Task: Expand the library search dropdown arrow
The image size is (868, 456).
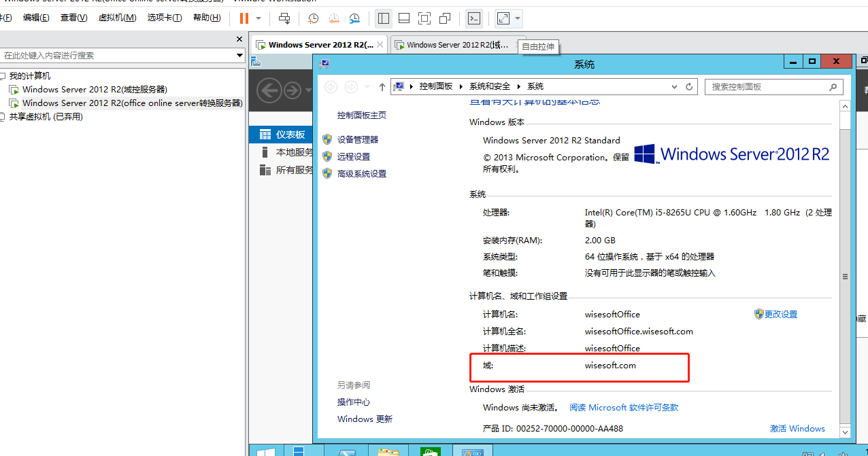Action: click(239, 55)
